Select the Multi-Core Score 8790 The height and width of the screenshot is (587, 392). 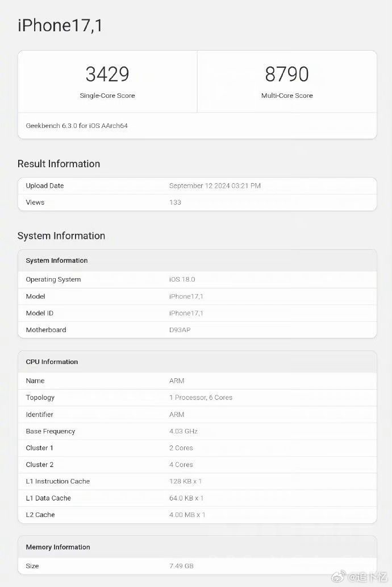(287, 75)
